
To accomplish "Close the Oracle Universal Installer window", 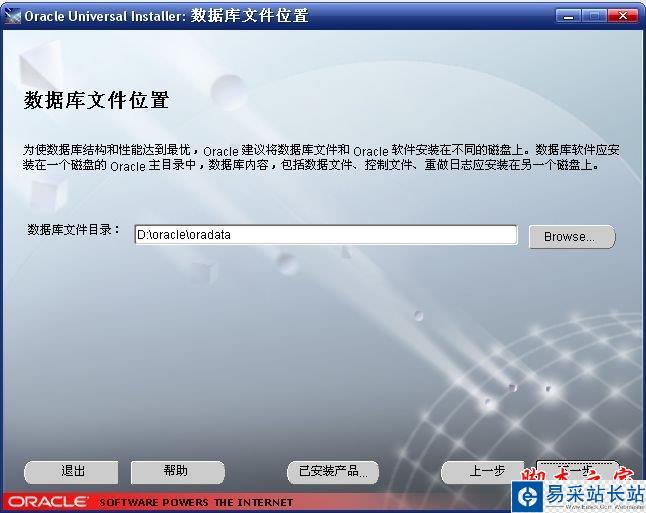I will (623, 16).
